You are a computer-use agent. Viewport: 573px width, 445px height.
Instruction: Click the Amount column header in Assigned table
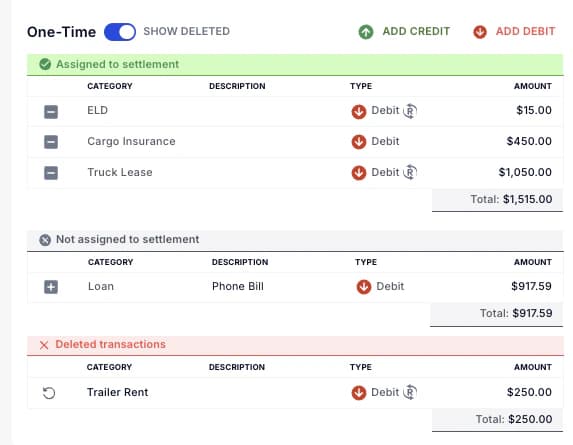pyautogui.click(x=533, y=86)
